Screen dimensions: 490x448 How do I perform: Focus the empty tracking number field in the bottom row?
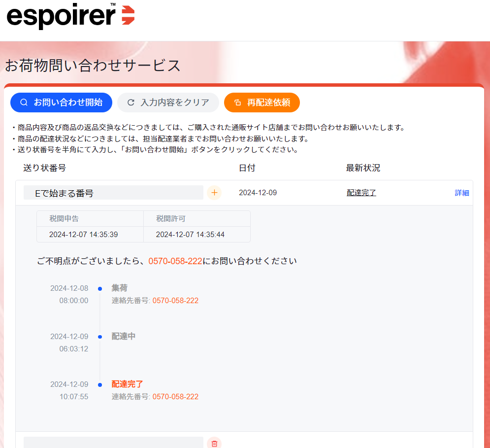point(113,443)
